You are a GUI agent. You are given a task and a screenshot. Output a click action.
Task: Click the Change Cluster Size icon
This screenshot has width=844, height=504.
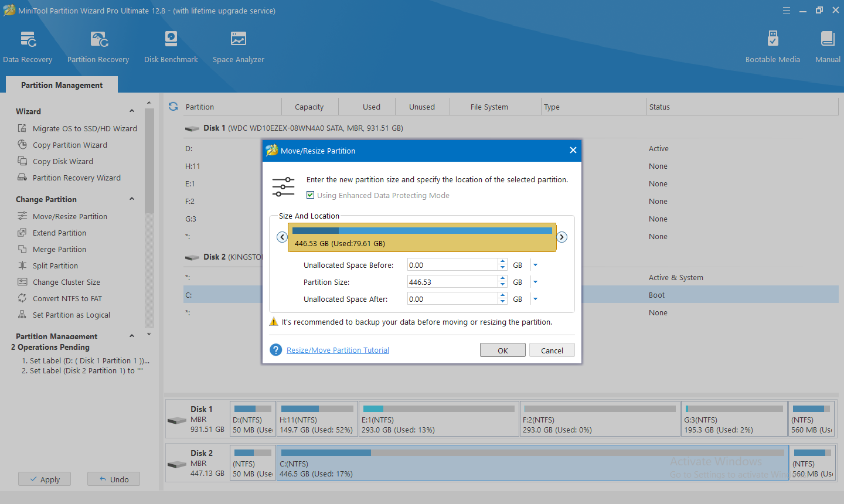tap(22, 282)
